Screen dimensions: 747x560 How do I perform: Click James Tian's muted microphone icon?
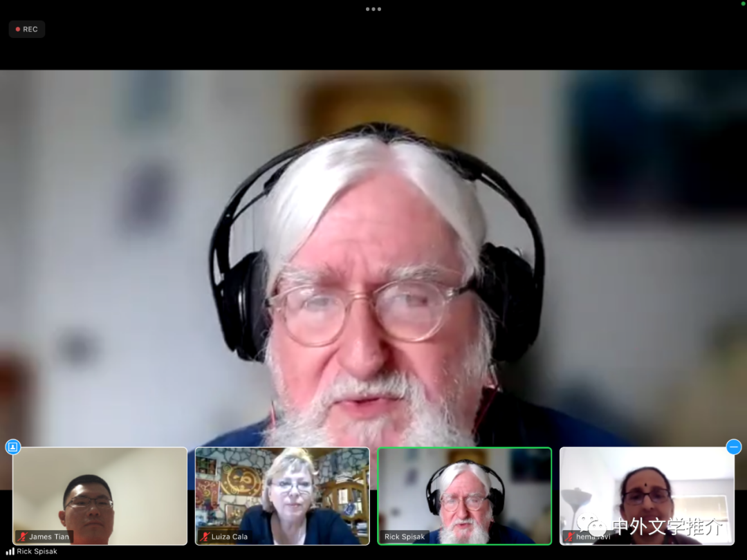[22, 536]
